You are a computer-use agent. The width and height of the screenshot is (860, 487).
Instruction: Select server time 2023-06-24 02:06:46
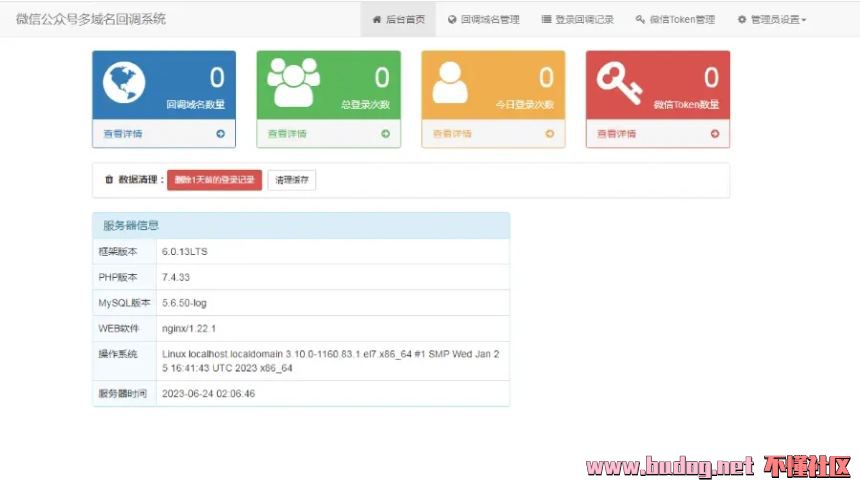pyautogui.click(x=208, y=393)
